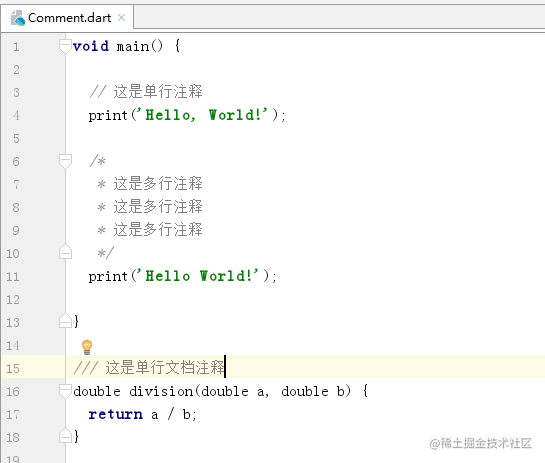Click the yellow lightbulb quick-fix icon

click(87, 347)
